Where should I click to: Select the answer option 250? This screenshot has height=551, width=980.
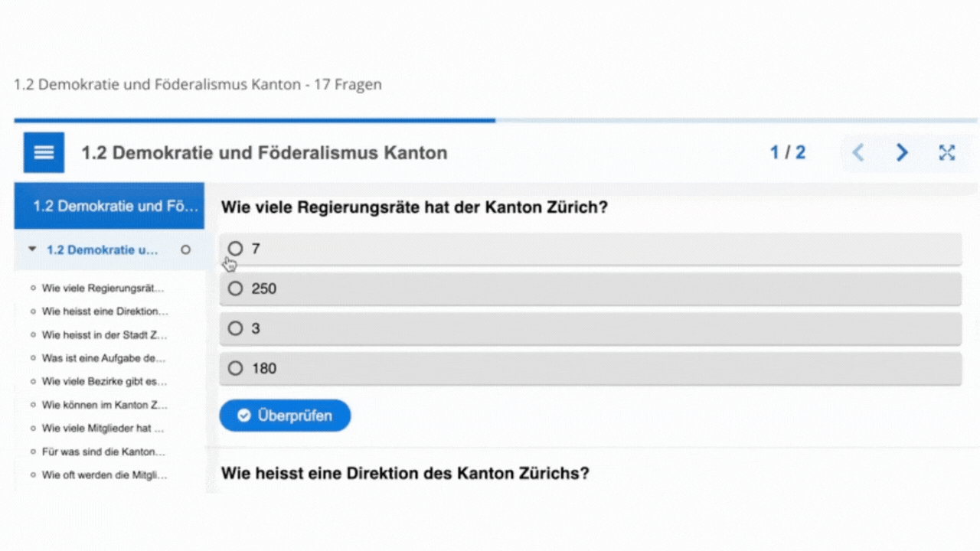pos(236,289)
